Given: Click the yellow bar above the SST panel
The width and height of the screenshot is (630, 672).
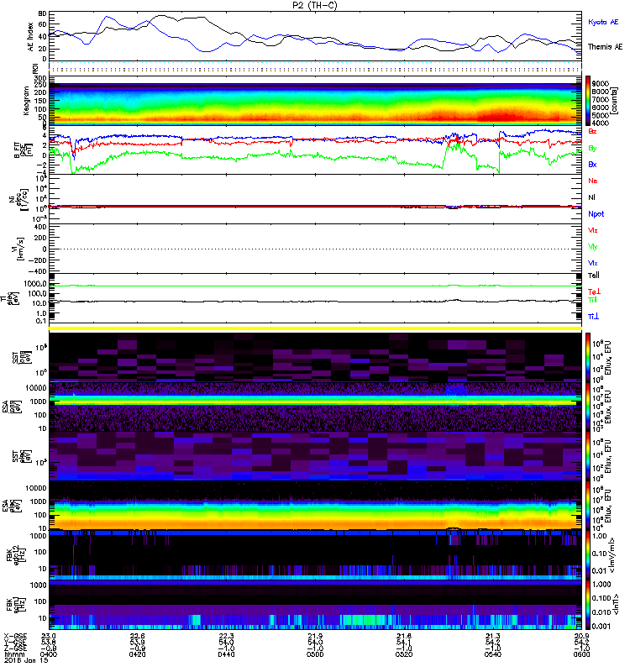Looking at the screenshot, I should coord(315,328).
